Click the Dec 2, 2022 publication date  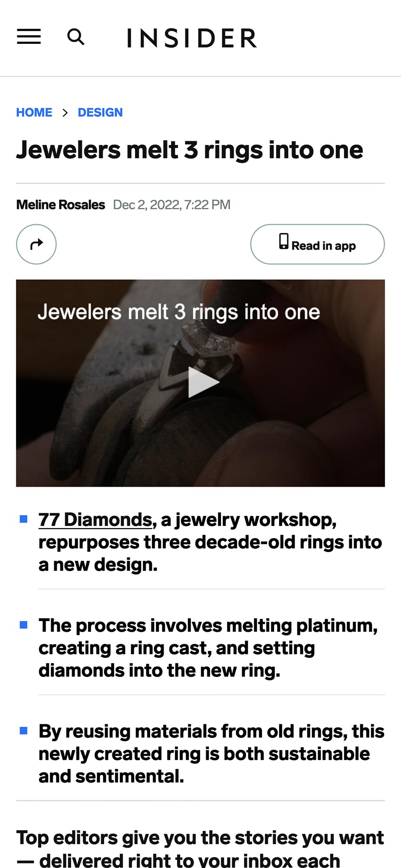point(171,205)
